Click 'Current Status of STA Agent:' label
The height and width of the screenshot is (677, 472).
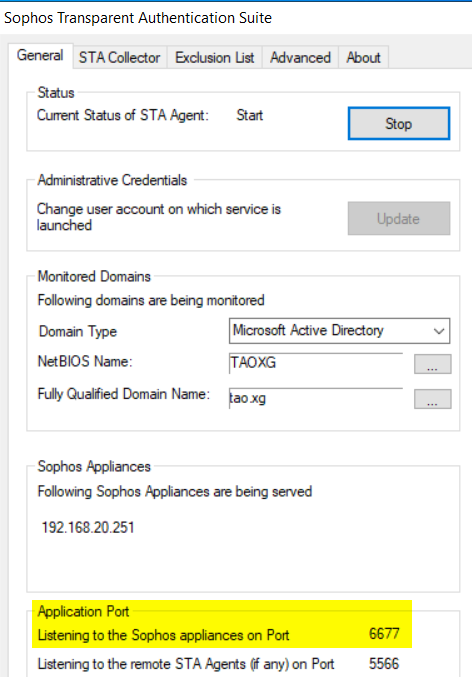point(123,115)
